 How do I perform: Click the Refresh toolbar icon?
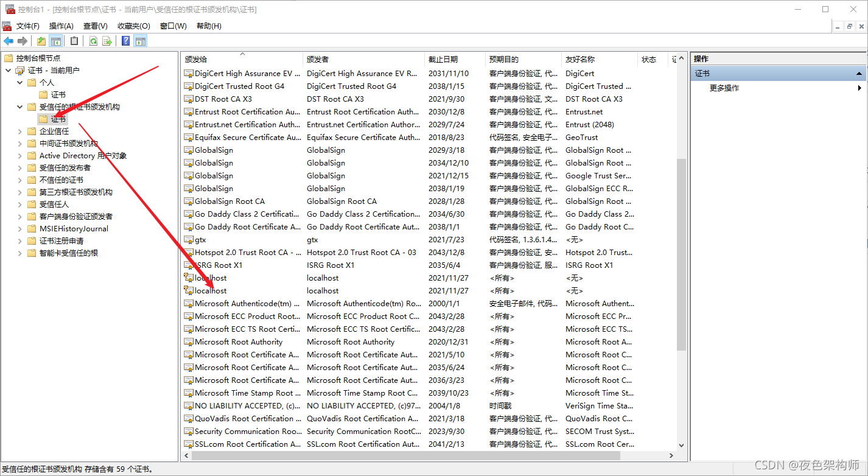pyautogui.click(x=93, y=41)
